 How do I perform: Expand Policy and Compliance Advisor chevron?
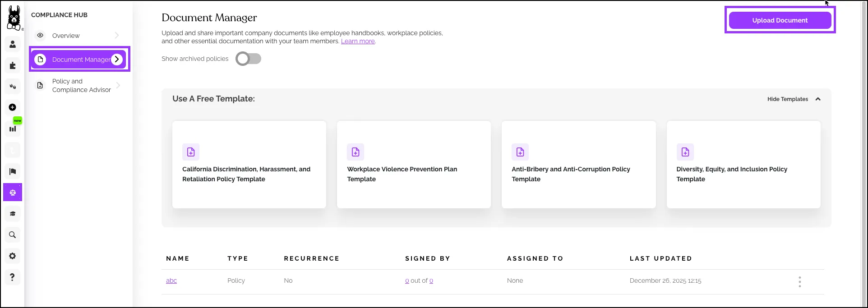tap(118, 85)
